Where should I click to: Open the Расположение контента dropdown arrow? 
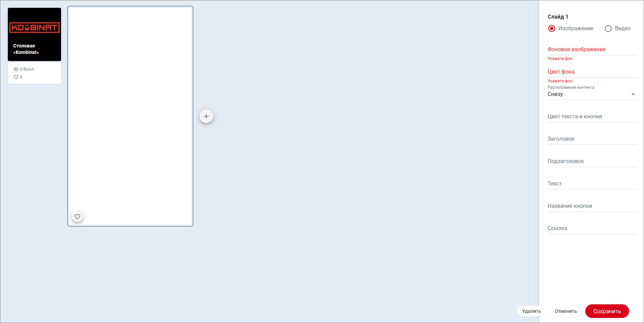(633, 94)
